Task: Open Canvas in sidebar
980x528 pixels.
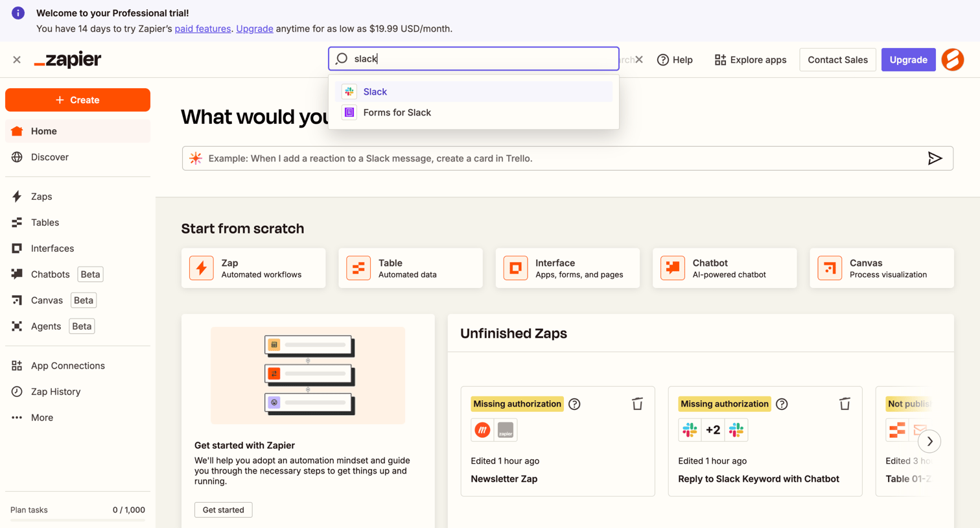Action: click(78, 300)
